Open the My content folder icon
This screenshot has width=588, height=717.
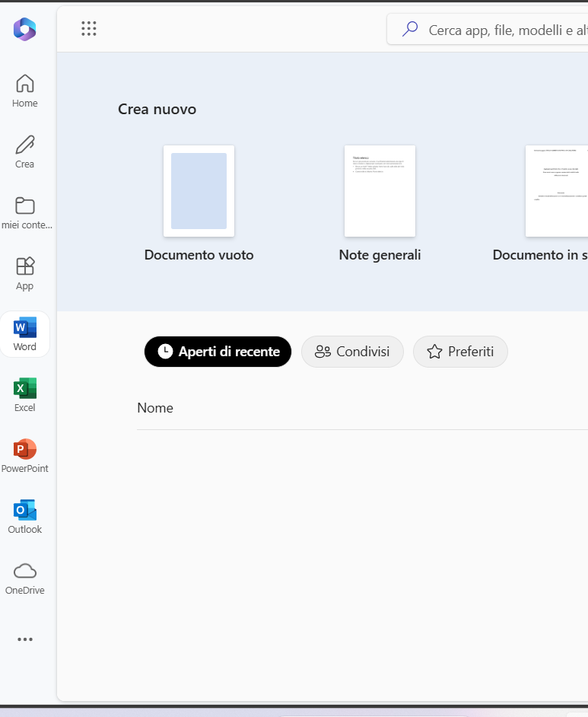click(x=25, y=212)
